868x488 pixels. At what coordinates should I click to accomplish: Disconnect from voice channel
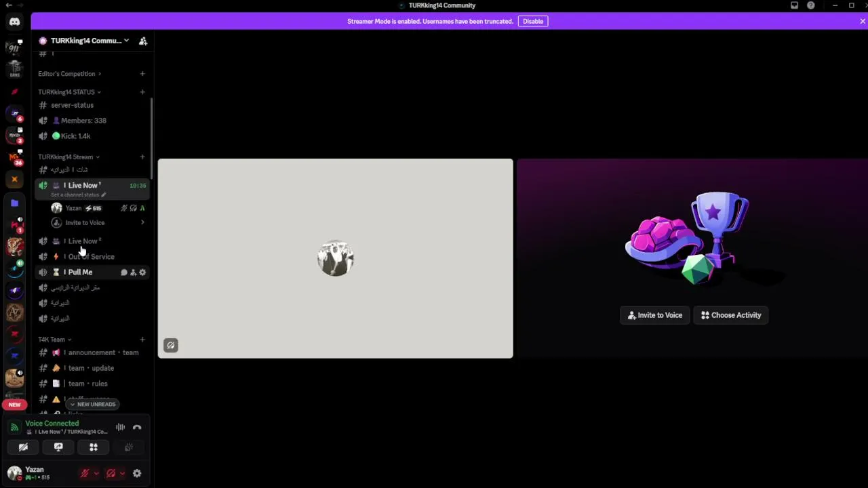tap(137, 427)
